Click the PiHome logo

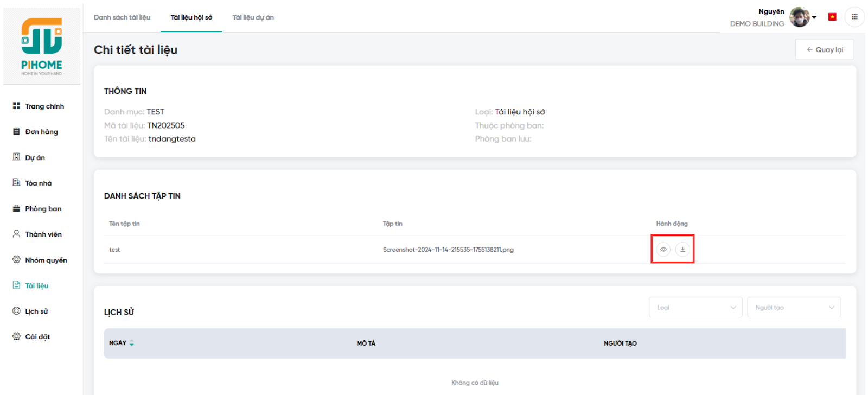coord(42,47)
